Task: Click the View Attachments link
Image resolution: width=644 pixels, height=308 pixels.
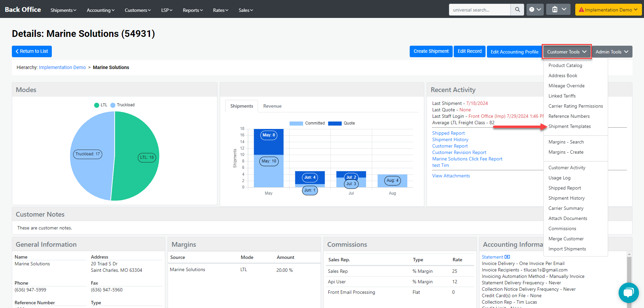Action: tap(451, 176)
